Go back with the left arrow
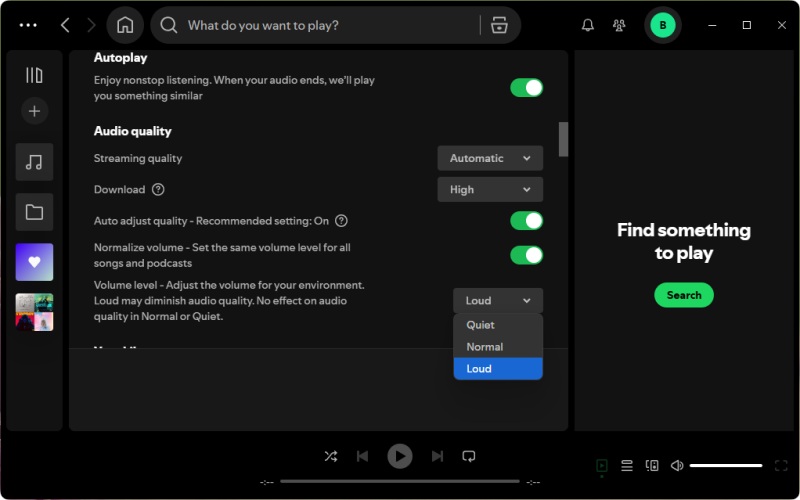 (65, 25)
